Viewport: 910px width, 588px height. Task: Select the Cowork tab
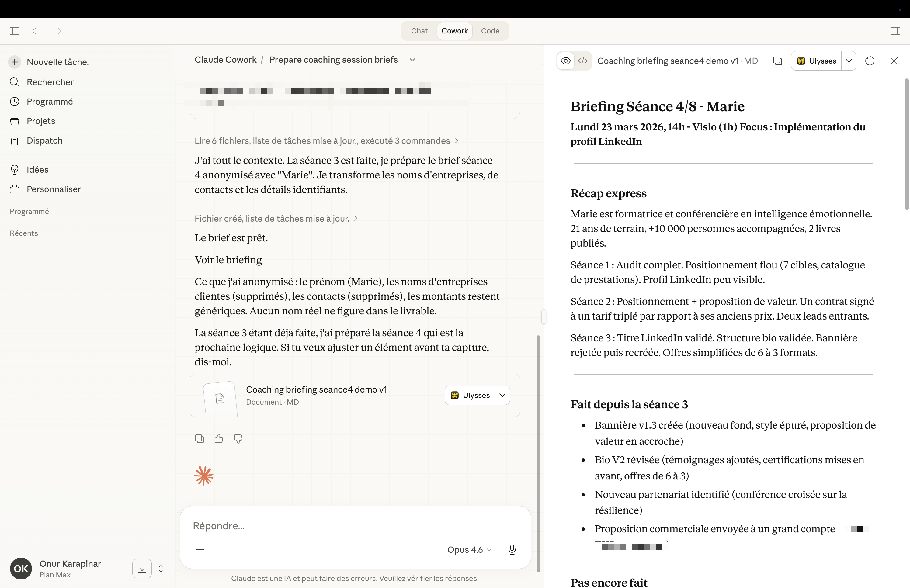[454, 31]
